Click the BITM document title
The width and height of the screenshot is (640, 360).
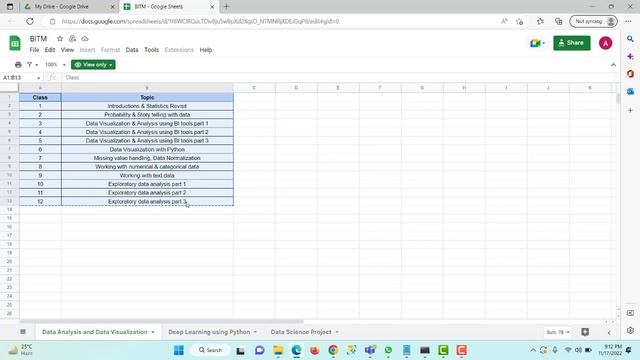[38, 39]
